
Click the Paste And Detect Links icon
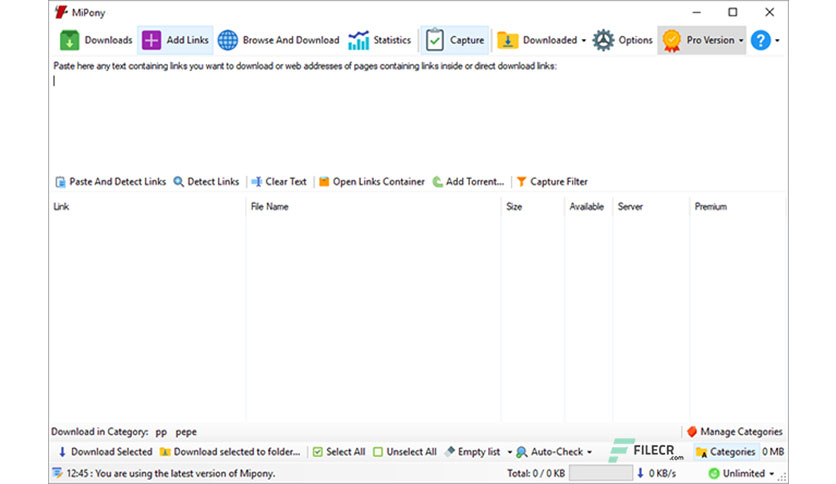60,182
